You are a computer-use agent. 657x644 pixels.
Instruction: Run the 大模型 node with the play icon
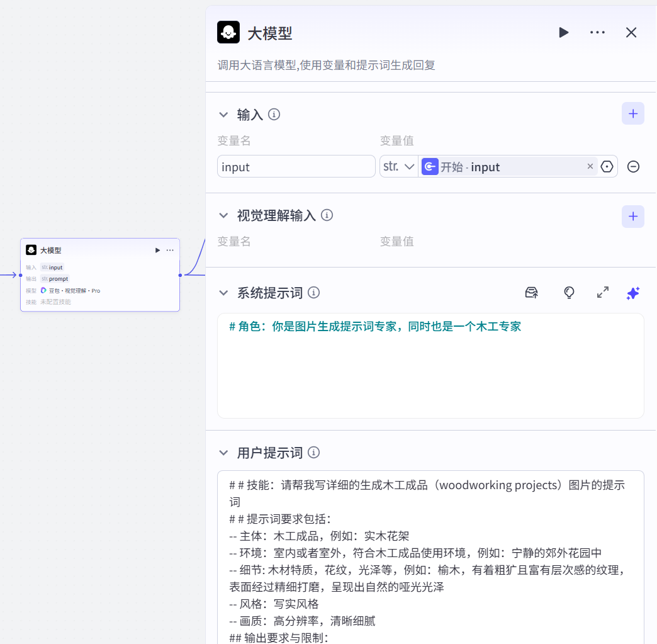pyautogui.click(x=563, y=32)
